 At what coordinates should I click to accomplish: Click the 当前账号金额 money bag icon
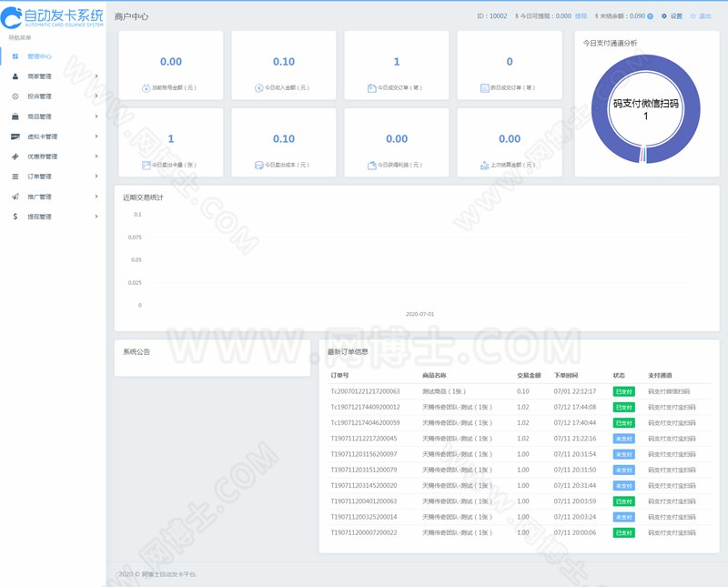click(x=146, y=87)
